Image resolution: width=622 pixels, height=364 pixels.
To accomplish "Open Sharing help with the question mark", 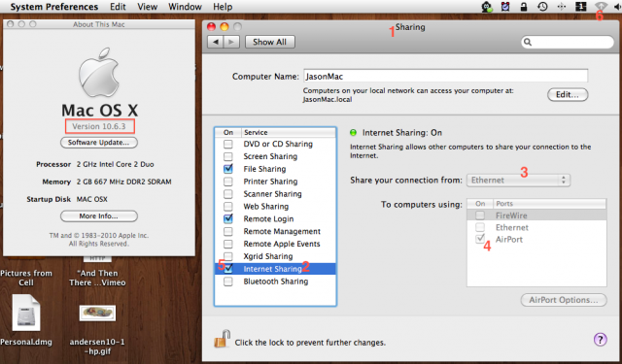I will click(601, 340).
